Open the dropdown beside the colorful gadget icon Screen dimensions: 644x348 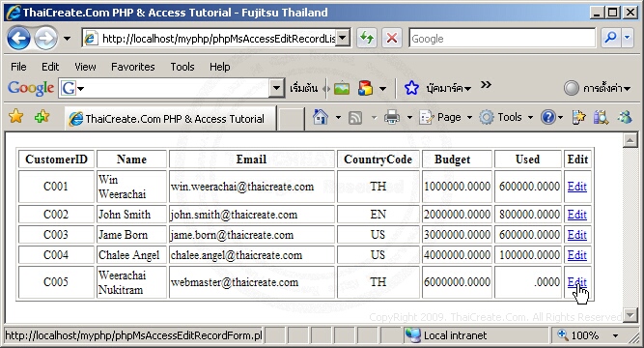382,88
